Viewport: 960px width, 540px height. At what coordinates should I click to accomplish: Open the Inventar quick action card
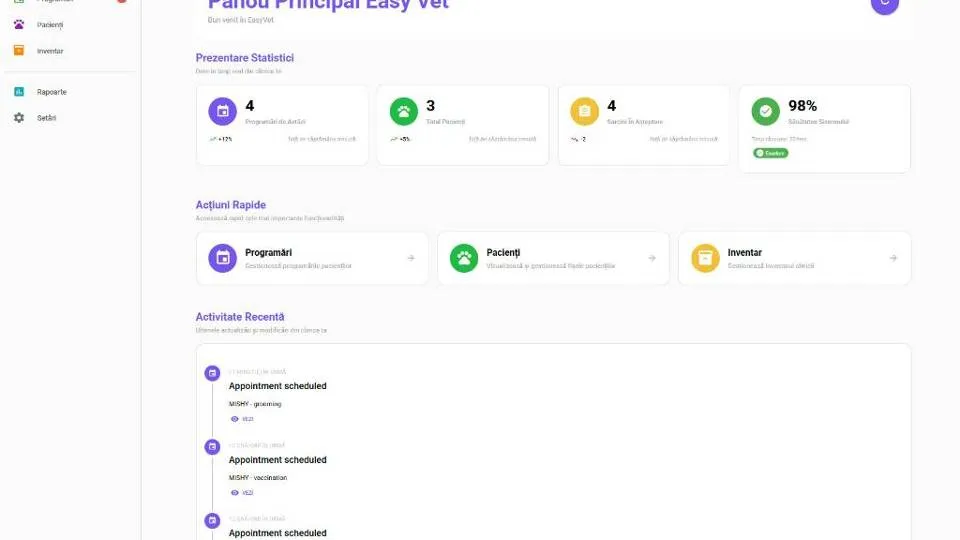point(795,258)
